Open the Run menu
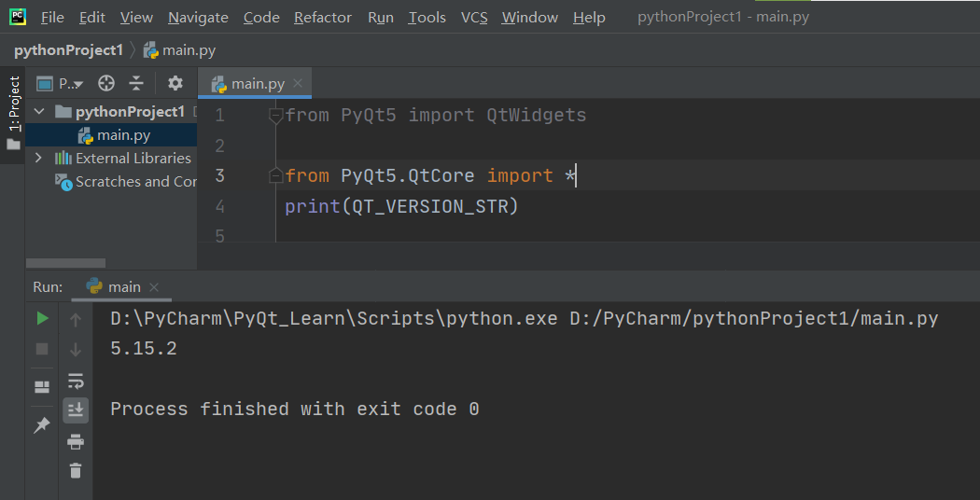 coord(381,18)
